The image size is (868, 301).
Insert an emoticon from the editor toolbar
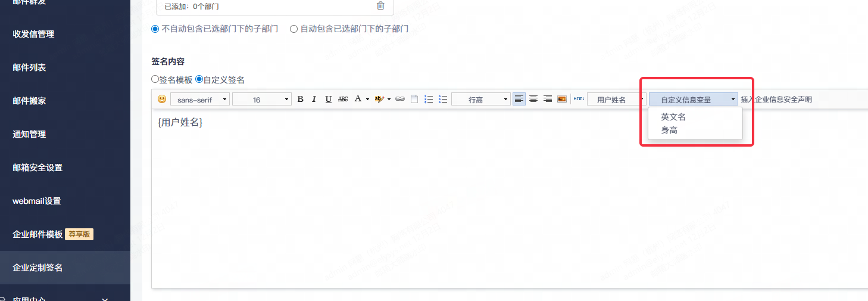(x=161, y=100)
